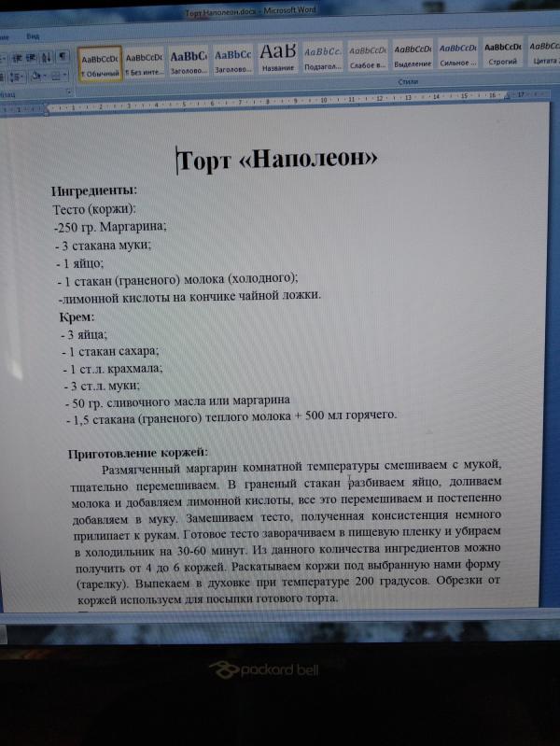Apply the Название style
The width and height of the screenshot is (560, 746).
click(x=278, y=59)
